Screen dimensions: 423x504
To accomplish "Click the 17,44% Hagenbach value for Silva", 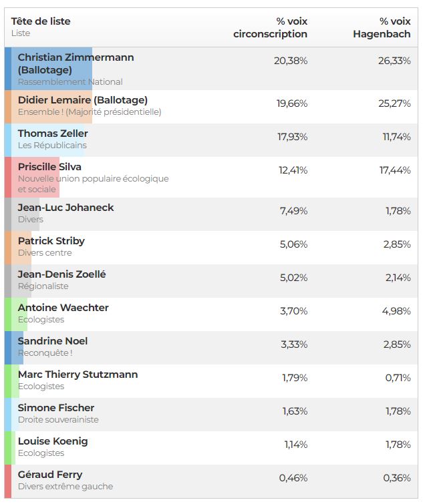I will tap(395, 170).
